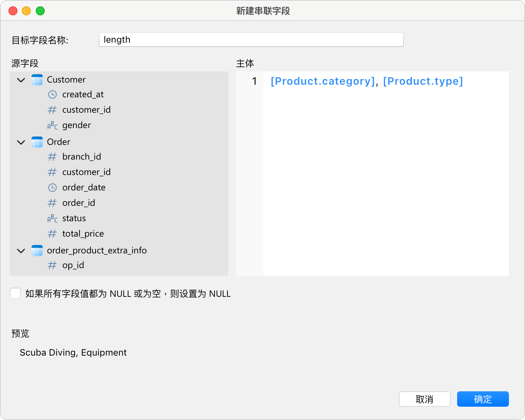Select the status field

tap(74, 218)
